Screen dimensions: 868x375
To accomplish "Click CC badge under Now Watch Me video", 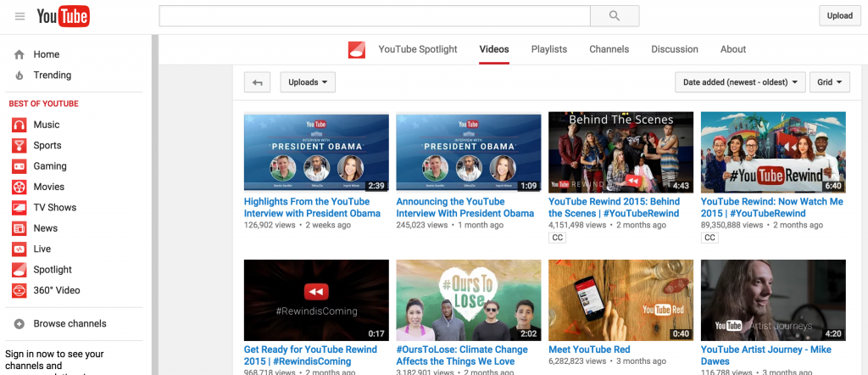I will tap(709, 238).
